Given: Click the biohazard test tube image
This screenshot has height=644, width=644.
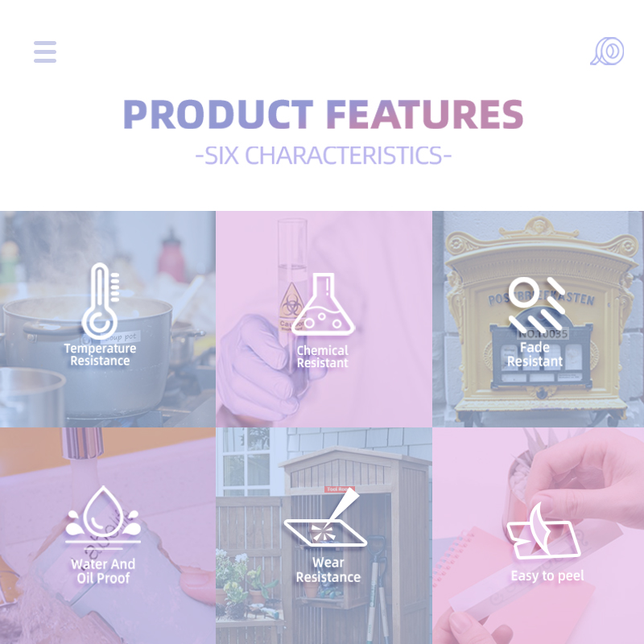Looking at the screenshot, I should pyautogui.click(x=324, y=319).
